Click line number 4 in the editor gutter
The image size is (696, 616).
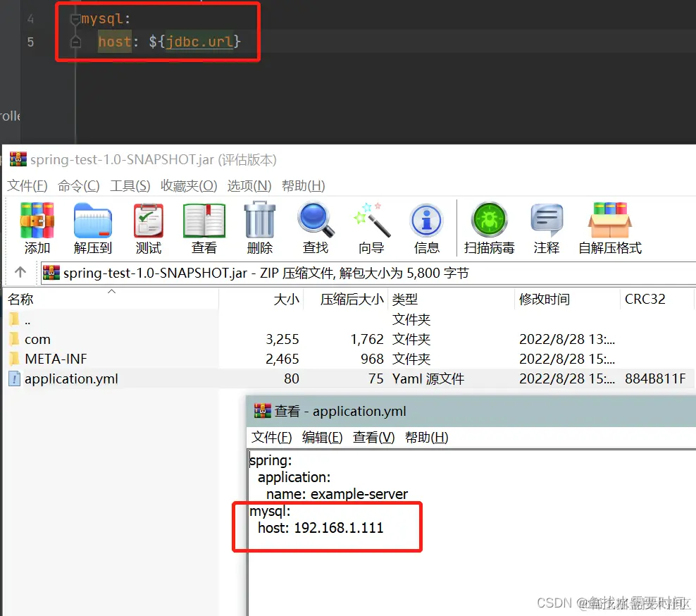(x=30, y=18)
